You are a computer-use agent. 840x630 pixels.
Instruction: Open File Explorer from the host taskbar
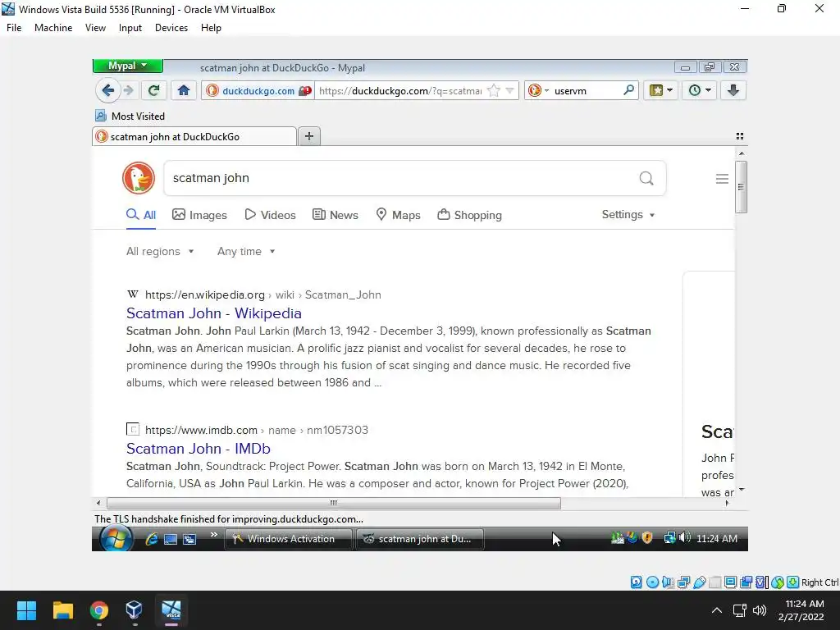[x=62, y=610]
